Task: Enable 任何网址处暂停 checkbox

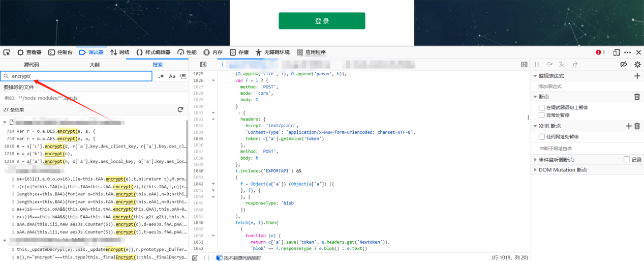Action: pyautogui.click(x=542, y=137)
